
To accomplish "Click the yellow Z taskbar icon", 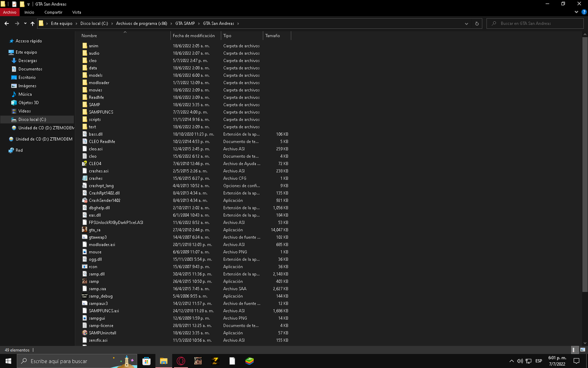I will tap(215, 361).
